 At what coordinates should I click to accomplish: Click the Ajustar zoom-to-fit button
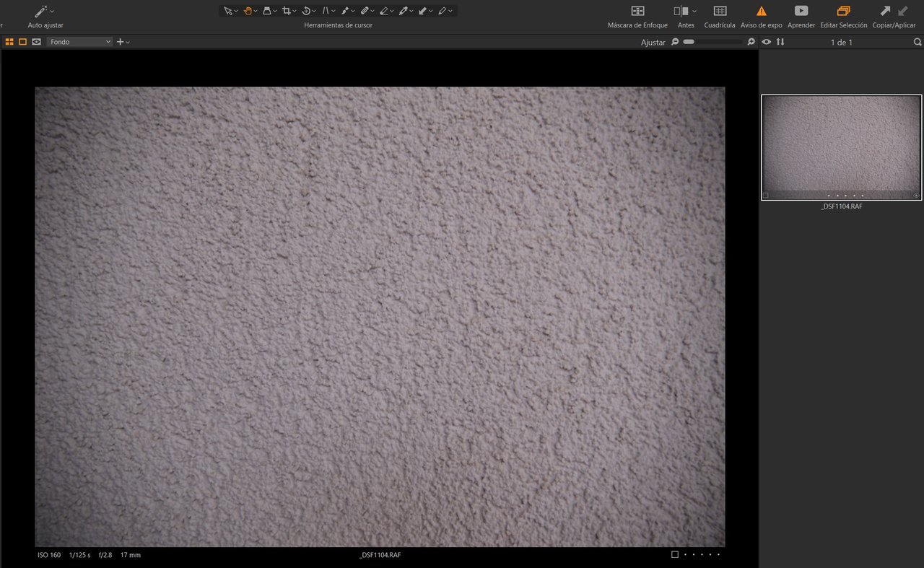click(653, 43)
